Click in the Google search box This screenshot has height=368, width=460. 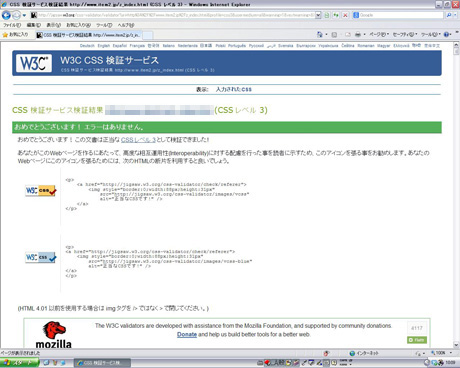(x=400, y=15)
